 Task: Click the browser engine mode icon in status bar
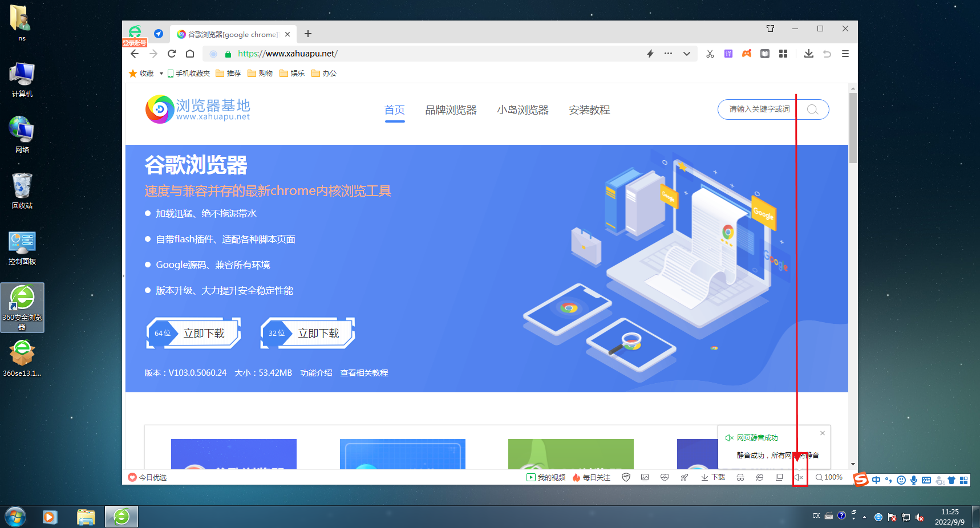click(x=760, y=478)
